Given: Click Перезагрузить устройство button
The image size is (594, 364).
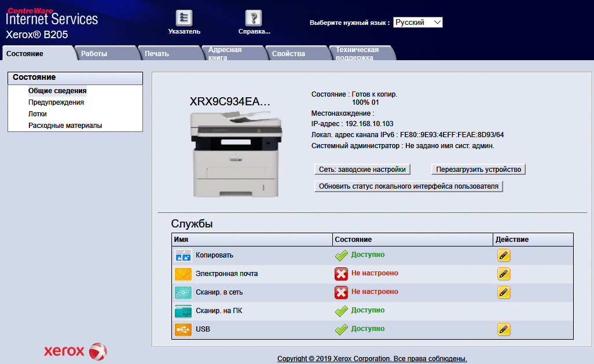Looking at the screenshot, I should (x=478, y=170).
